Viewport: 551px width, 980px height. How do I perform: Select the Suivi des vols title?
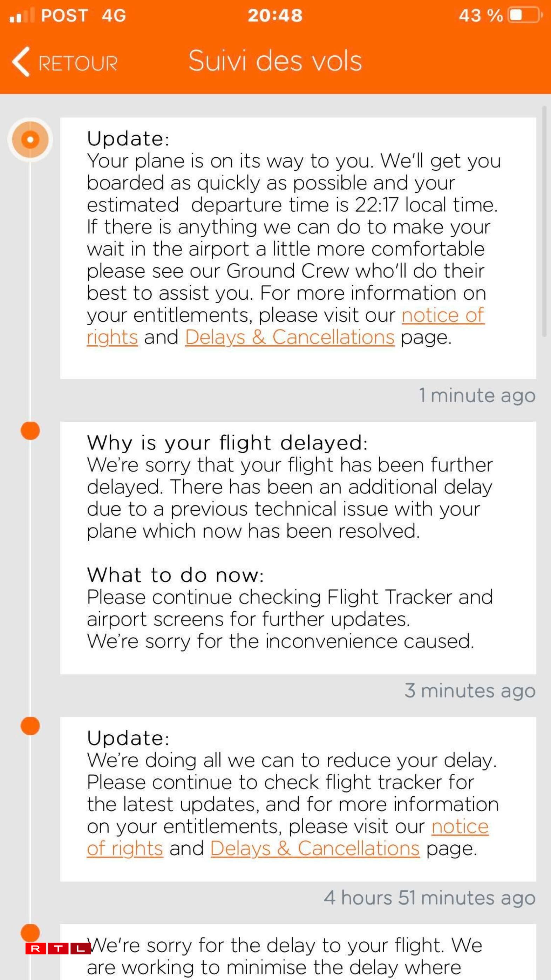click(x=275, y=61)
